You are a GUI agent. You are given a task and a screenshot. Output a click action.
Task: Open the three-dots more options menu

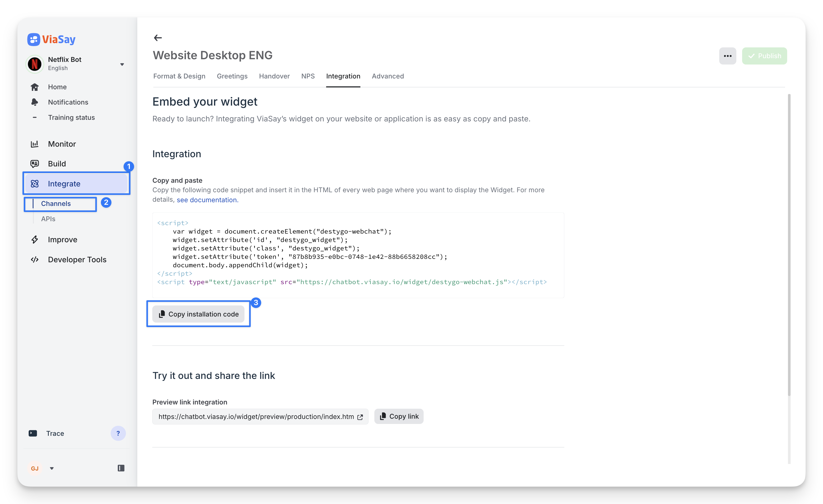point(727,56)
